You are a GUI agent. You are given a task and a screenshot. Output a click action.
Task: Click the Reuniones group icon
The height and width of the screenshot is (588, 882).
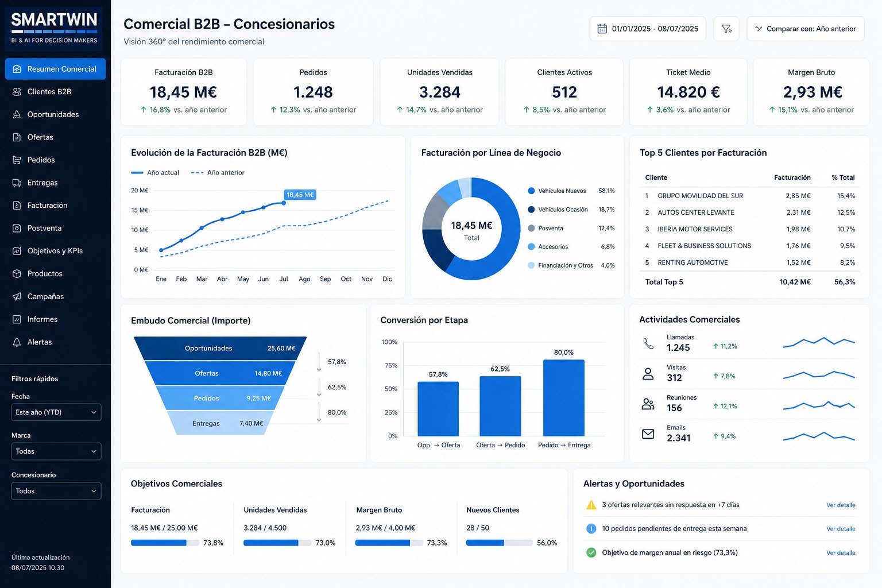(648, 404)
